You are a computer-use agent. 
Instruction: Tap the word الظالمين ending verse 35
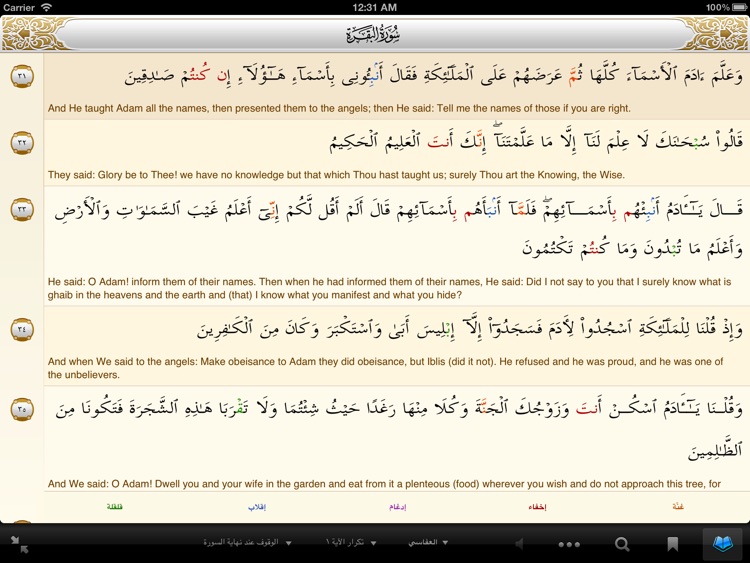(x=715, y=449)
